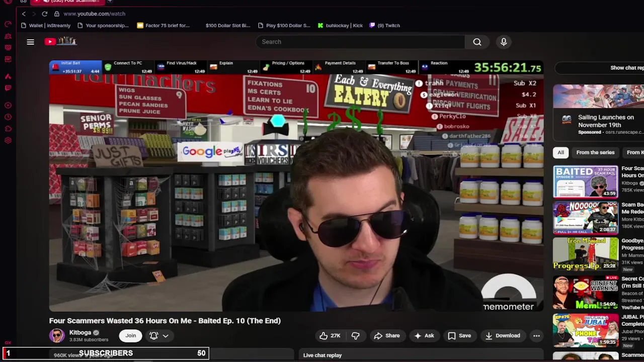Dislike the video with thumbs down
The image size is (644, 362).
pyautogui.click(x=355, y=335)
